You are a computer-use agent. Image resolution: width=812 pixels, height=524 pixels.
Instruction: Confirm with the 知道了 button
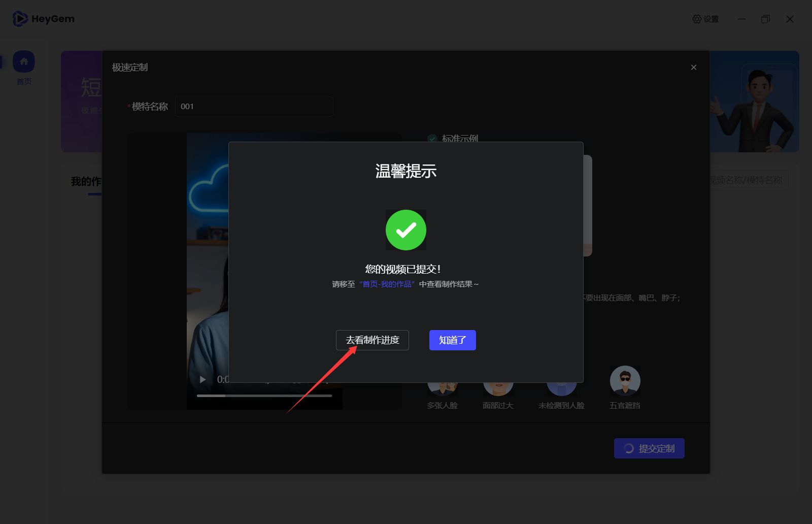453,340
